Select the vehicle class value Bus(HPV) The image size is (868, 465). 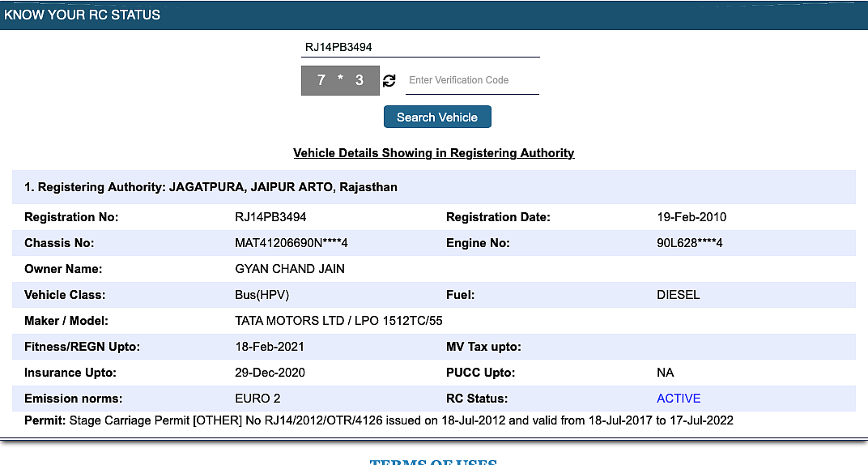(262, 295)
